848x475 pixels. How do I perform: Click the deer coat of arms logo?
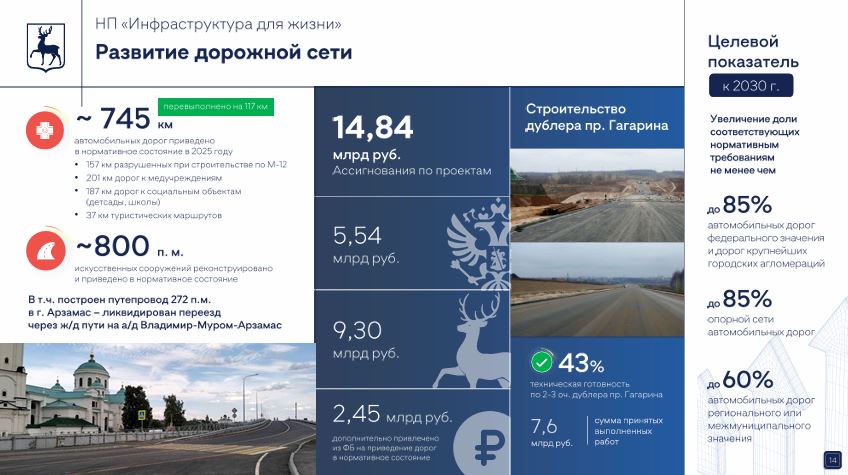click(46, 46)
